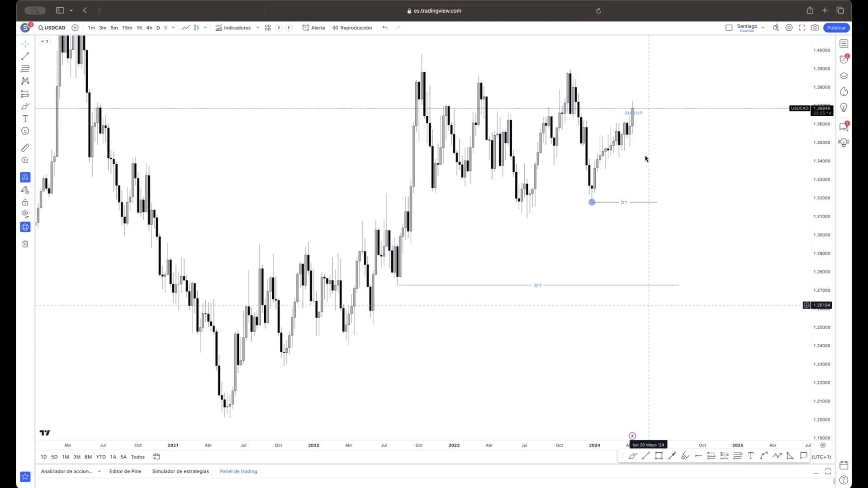The height and width of the screenshot is (488, 868).
Task: Open the forecasting and measurement tools
Action: coord(25,94)
